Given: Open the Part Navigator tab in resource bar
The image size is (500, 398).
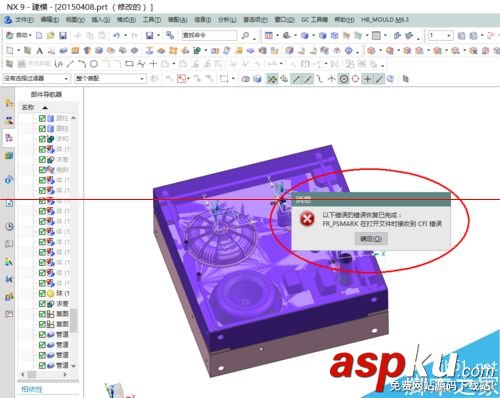Looking at the screenshot, I should pos(9,138).
